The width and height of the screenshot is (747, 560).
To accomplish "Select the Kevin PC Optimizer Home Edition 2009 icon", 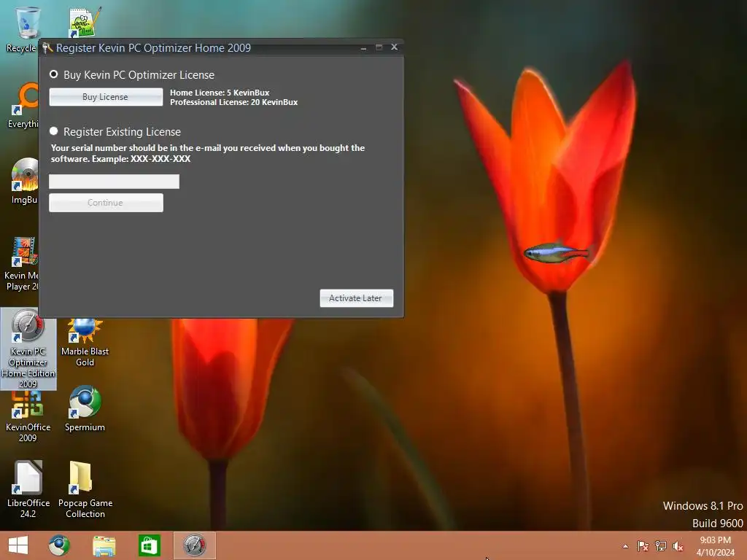I will (x=28, y=349).
